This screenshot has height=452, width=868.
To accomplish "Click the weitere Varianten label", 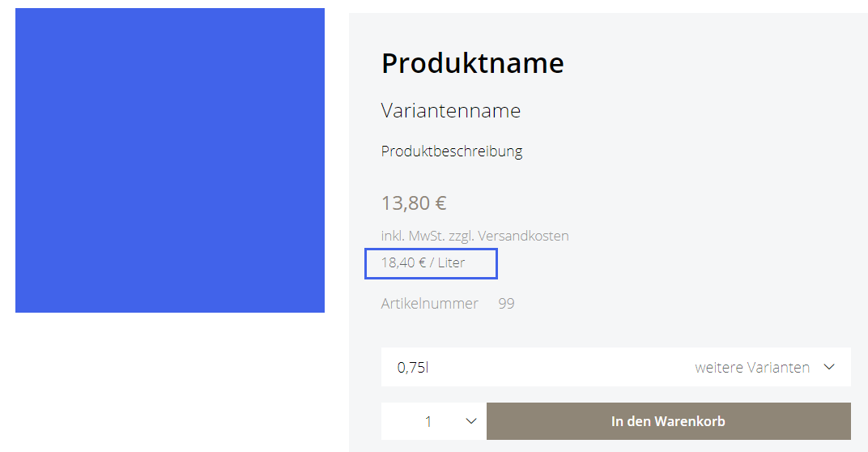I will 752,367.
